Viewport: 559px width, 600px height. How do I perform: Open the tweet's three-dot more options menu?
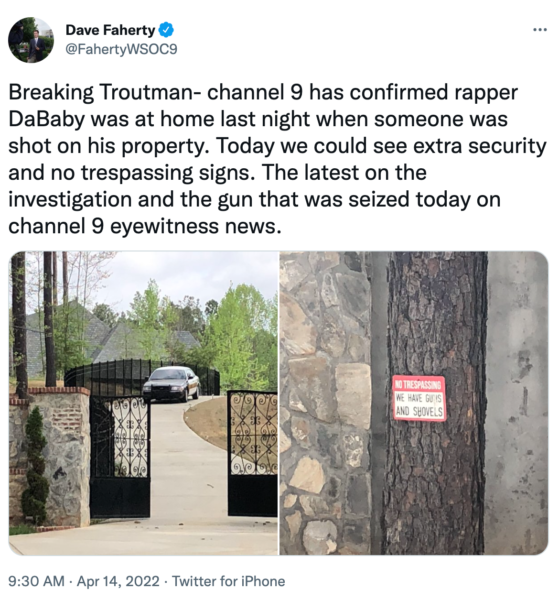click(x=540, y=29)
